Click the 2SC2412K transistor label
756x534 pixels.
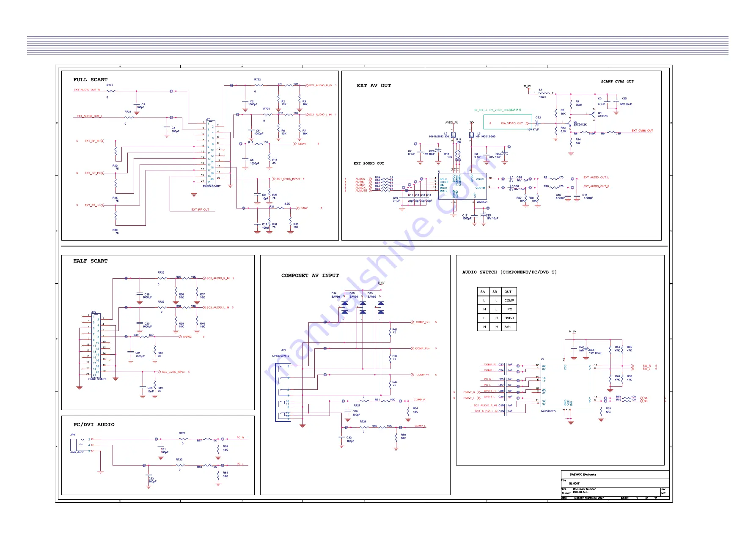pos(580,125)
